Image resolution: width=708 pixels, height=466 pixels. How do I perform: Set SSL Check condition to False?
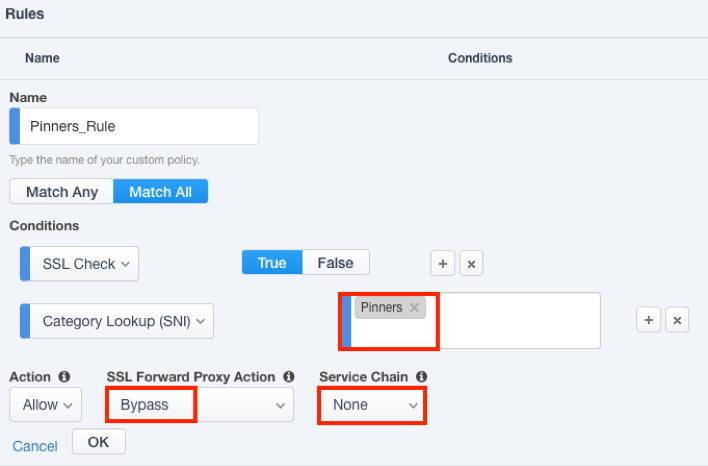coord(335,263)
